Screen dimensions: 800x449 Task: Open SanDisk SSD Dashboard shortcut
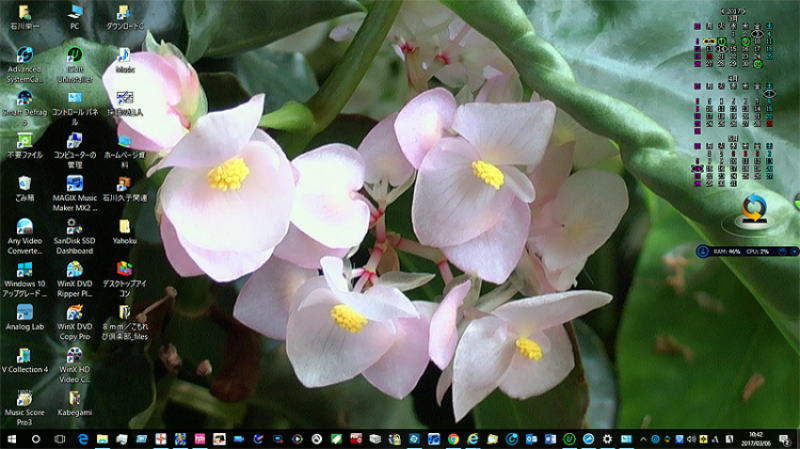[74, 227]
